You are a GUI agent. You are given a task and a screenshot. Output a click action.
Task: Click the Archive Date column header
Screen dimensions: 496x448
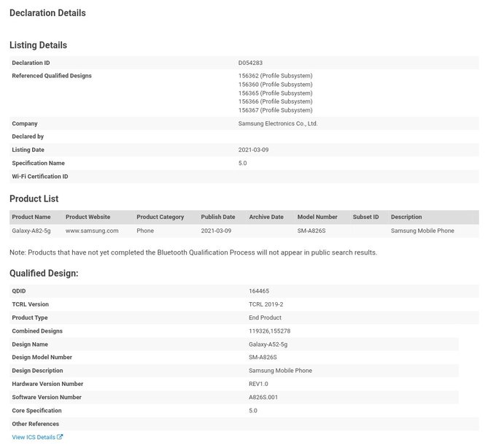point(266,217)
